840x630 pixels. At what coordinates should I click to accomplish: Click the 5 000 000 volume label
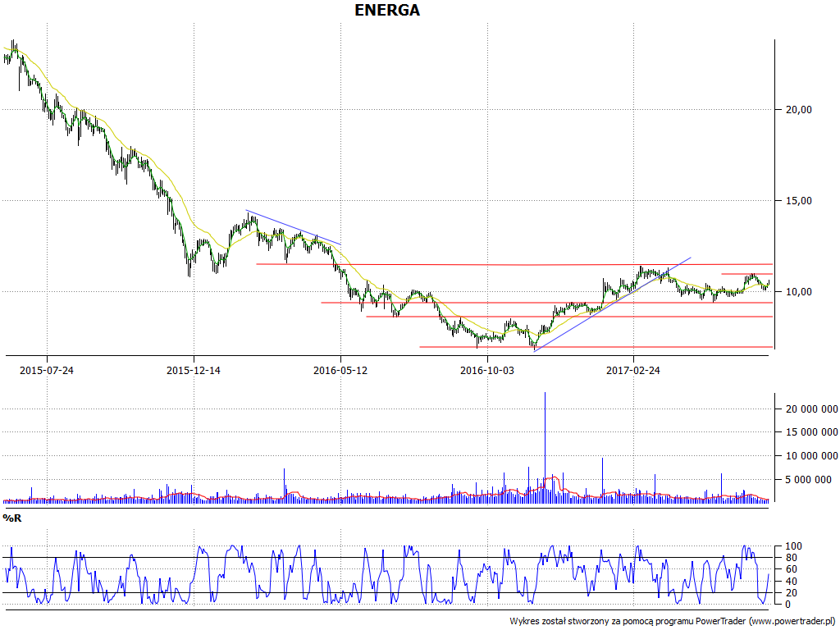(808, 479)
